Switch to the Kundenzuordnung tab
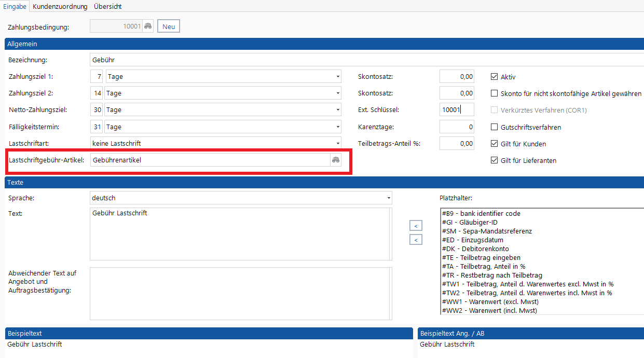644x358 pixels. (60, 7)
